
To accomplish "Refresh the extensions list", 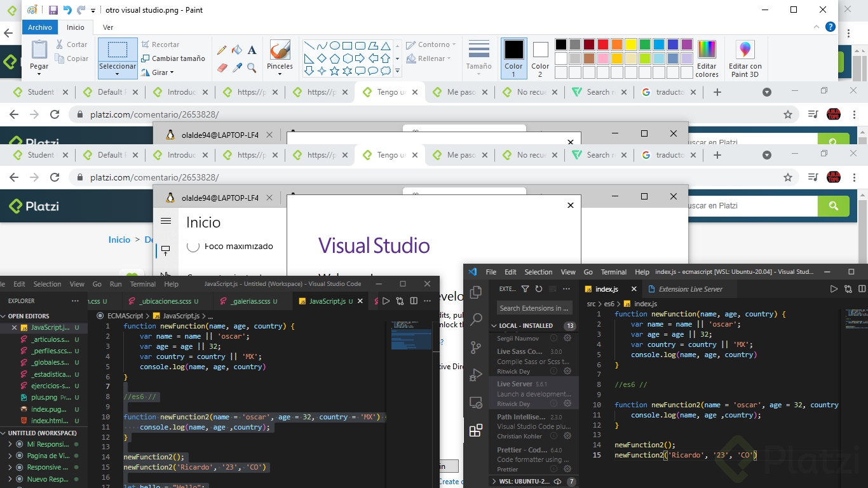I will (x=538, y=289).
